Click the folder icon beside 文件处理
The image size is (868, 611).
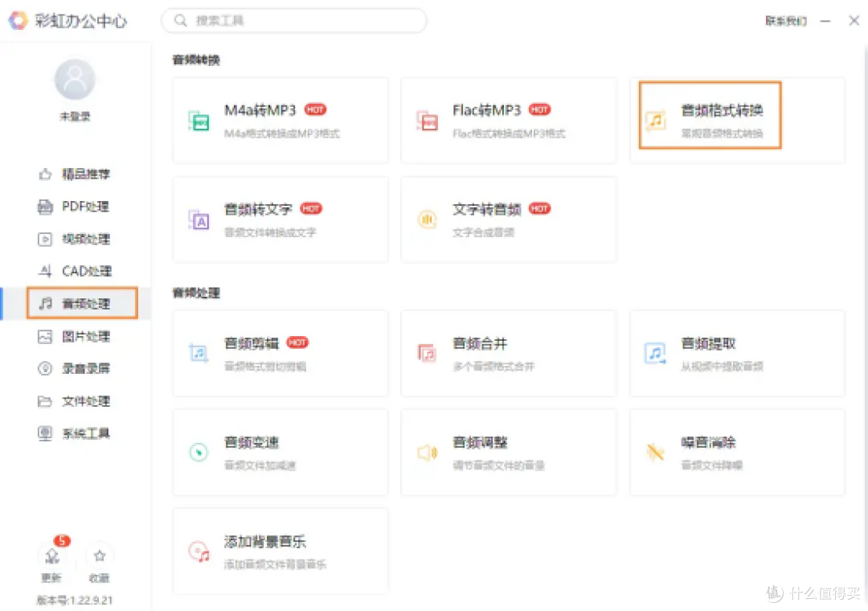pyautogui.click(x=45, y=401)
